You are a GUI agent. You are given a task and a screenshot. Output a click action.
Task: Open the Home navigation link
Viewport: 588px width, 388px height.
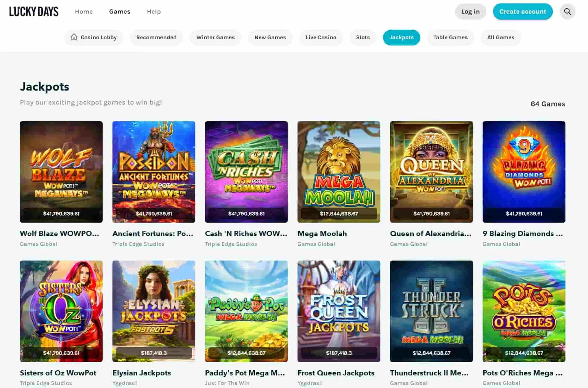84,12
